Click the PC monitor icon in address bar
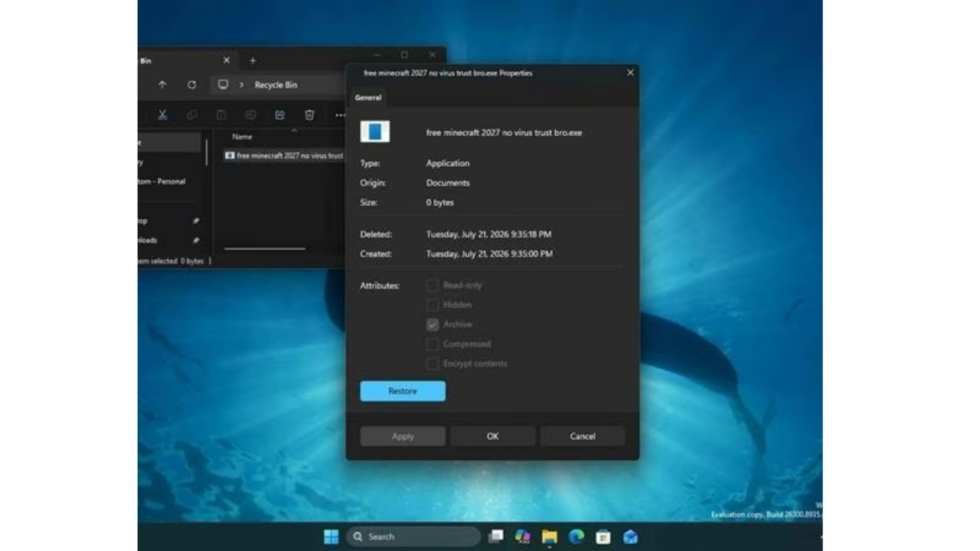 click(x=223, y=85)
